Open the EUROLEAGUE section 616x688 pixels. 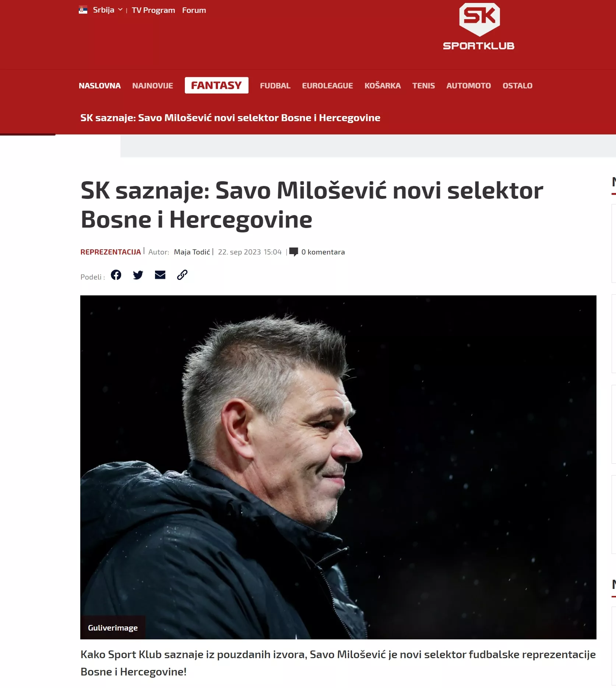tap(327, 86)
